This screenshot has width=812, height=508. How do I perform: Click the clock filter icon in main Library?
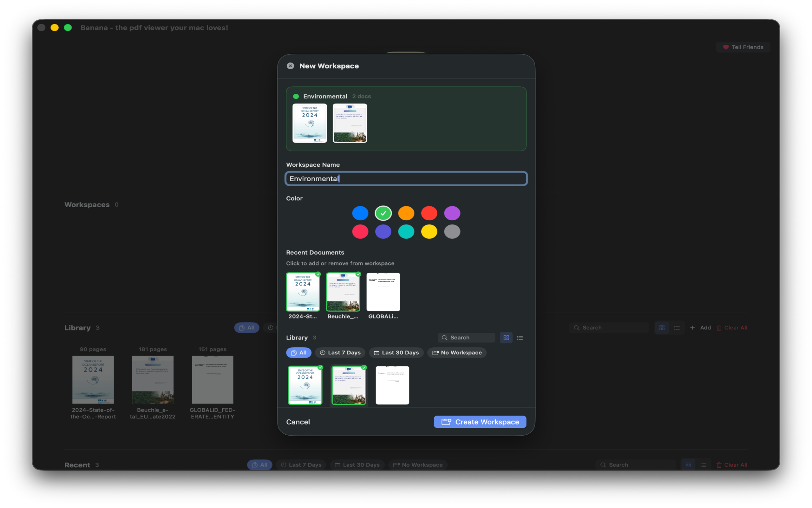(x=271, y=328)
